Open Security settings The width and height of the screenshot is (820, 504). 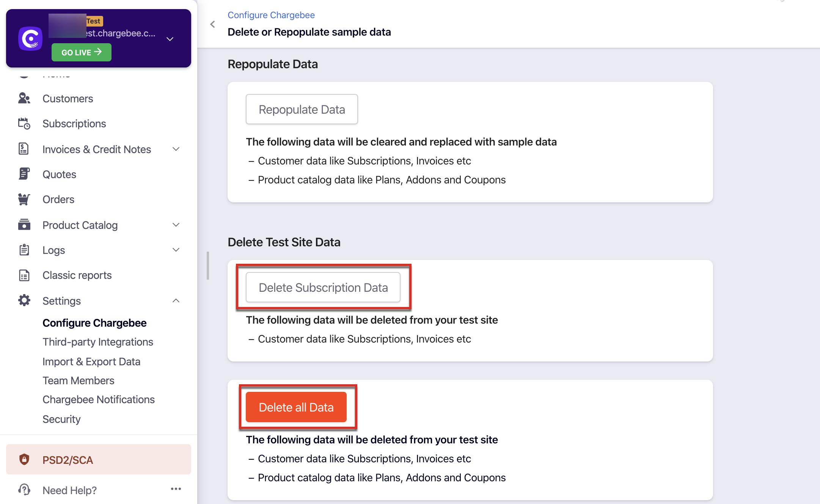(x=61, y=419)
